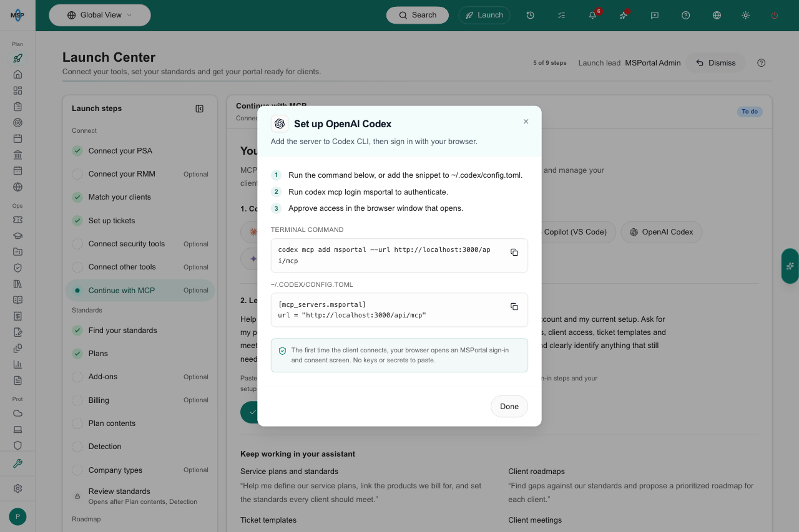The width and height of the screenshot is (799, 532).
Task: Select the Connect your RMM step
Action: (140, 174)
